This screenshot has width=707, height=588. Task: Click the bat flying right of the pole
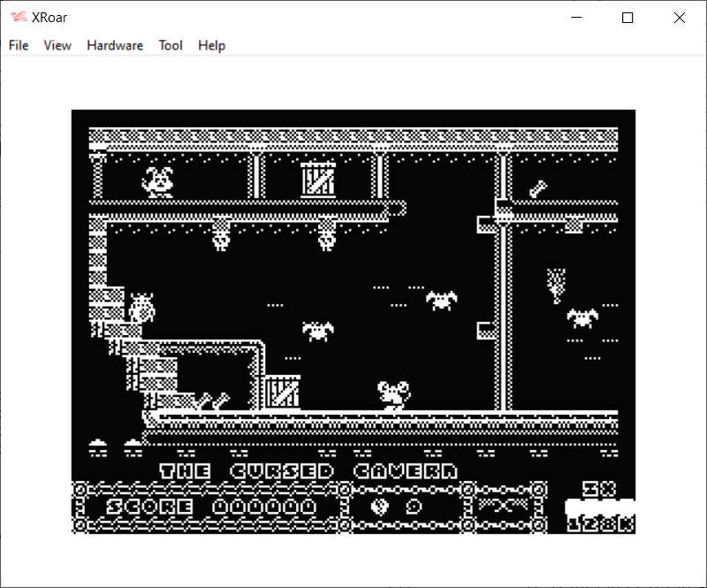(x=582, y=317)
